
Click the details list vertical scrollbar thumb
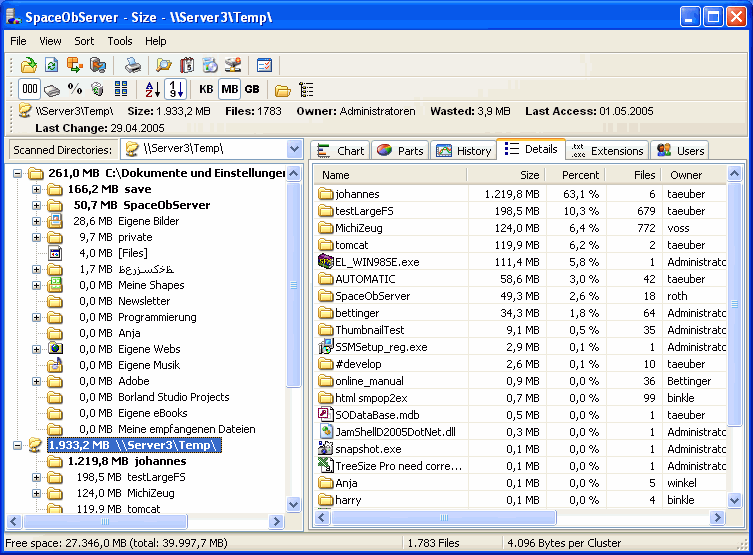(734, 303)
